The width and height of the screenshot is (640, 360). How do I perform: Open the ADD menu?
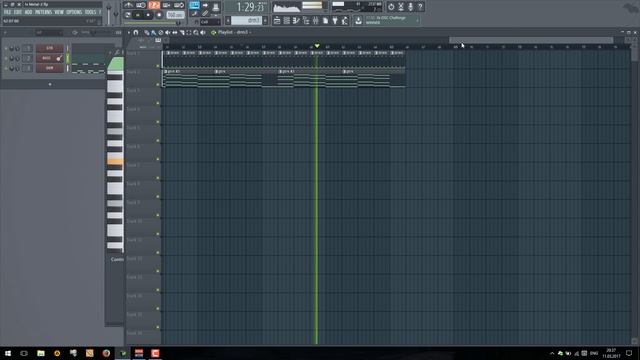tap(28, 12)
